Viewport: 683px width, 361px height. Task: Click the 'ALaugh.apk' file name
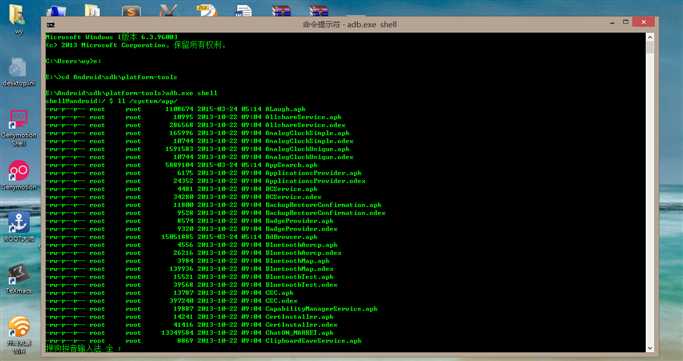[x=285, y=109]
